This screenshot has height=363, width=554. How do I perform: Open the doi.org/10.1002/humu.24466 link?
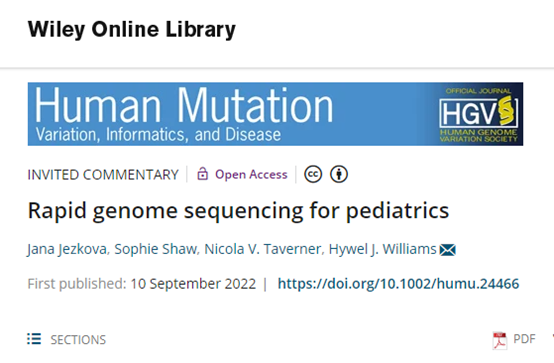click(x=399, y=284)
